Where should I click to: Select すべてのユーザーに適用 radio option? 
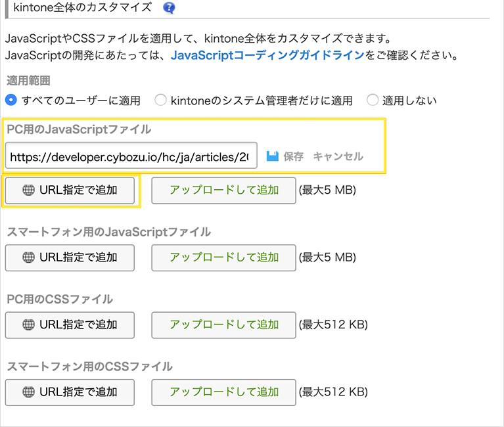pos(11,101)
